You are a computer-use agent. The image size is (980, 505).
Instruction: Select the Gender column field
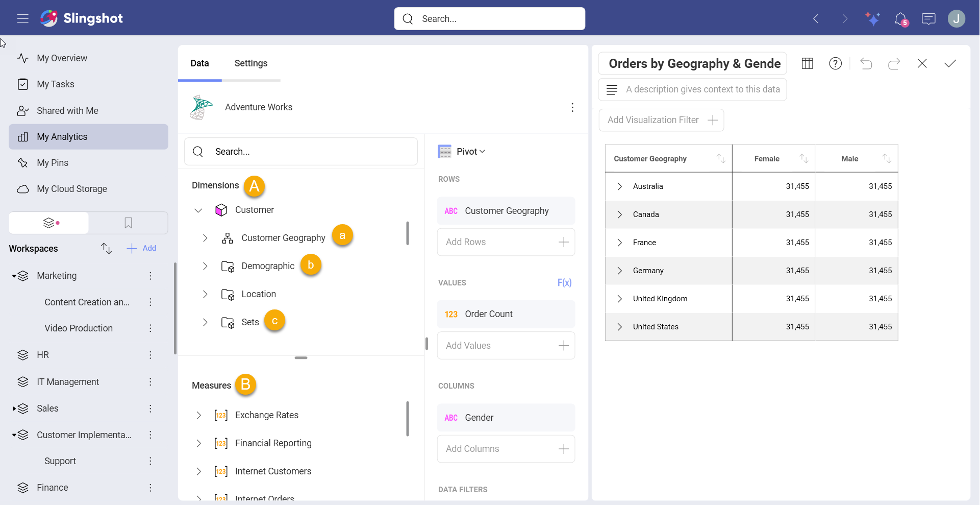(506, 418)
